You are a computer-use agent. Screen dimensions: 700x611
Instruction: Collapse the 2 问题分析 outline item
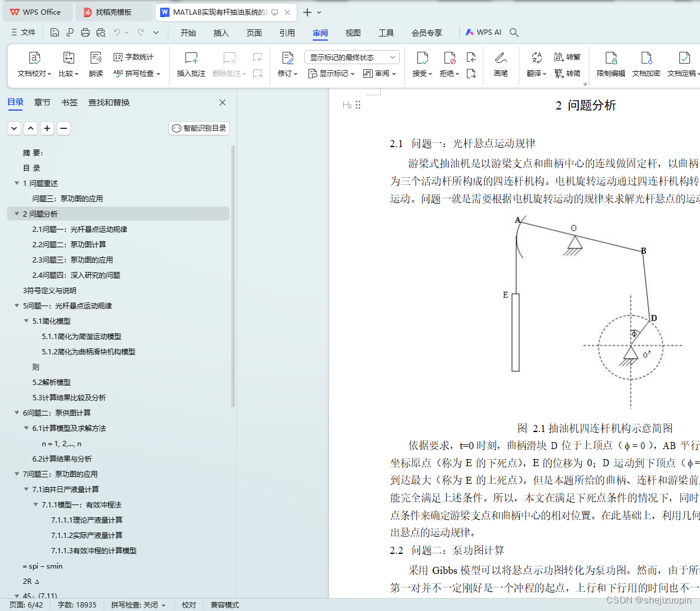(16, 214)
